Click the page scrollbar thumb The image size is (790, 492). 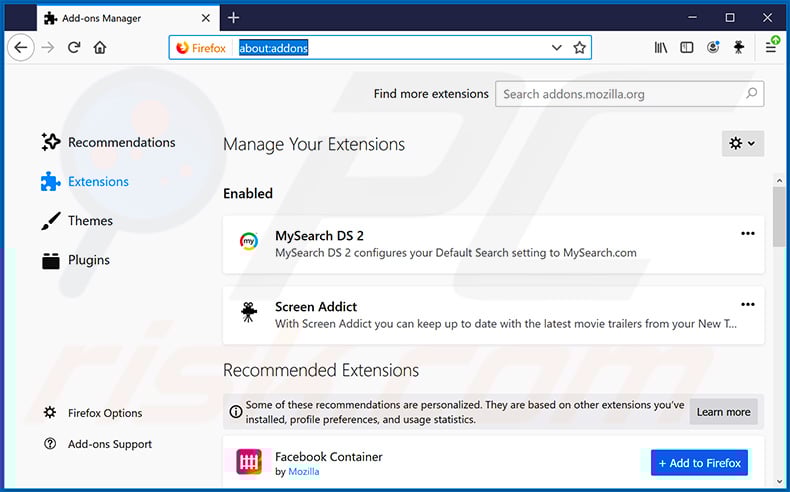[779, 218]
